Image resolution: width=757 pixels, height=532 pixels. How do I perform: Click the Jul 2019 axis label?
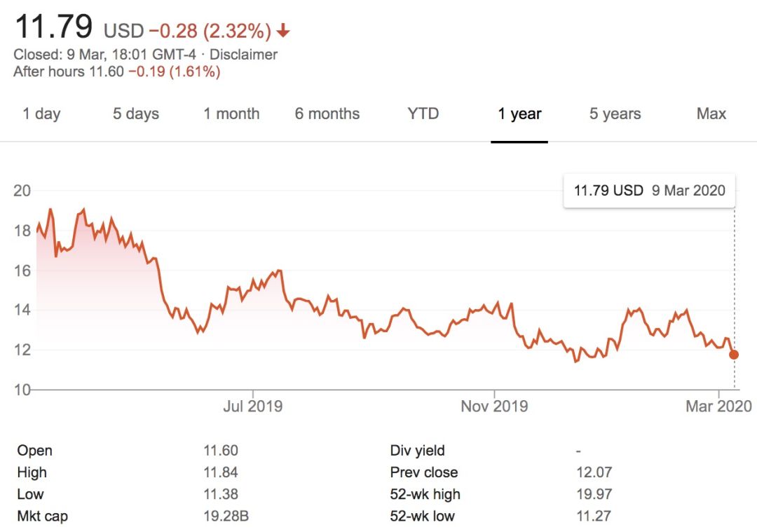pyautogui.click(x=252, y=406)
